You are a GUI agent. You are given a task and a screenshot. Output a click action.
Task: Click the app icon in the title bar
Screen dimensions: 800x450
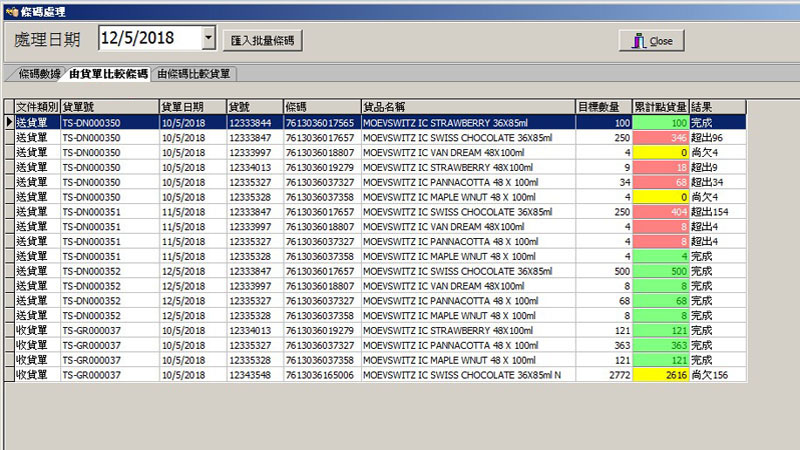(10, 8)
